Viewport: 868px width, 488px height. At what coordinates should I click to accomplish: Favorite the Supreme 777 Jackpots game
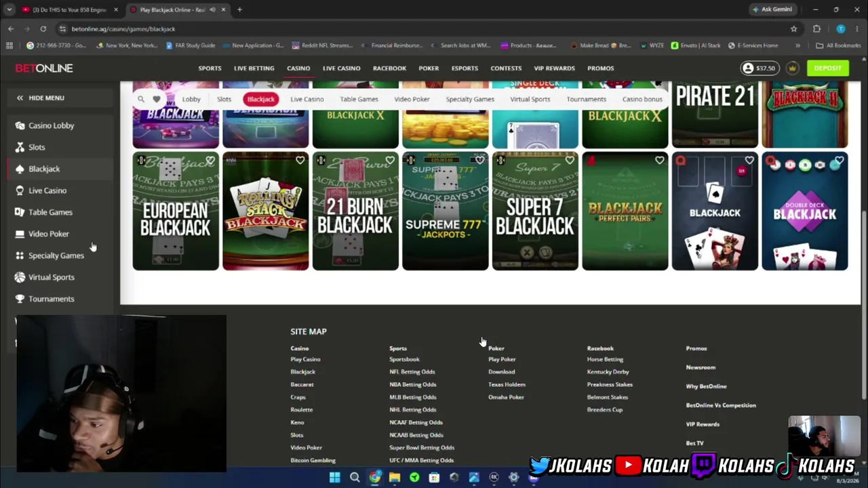(x=479, y=161)
